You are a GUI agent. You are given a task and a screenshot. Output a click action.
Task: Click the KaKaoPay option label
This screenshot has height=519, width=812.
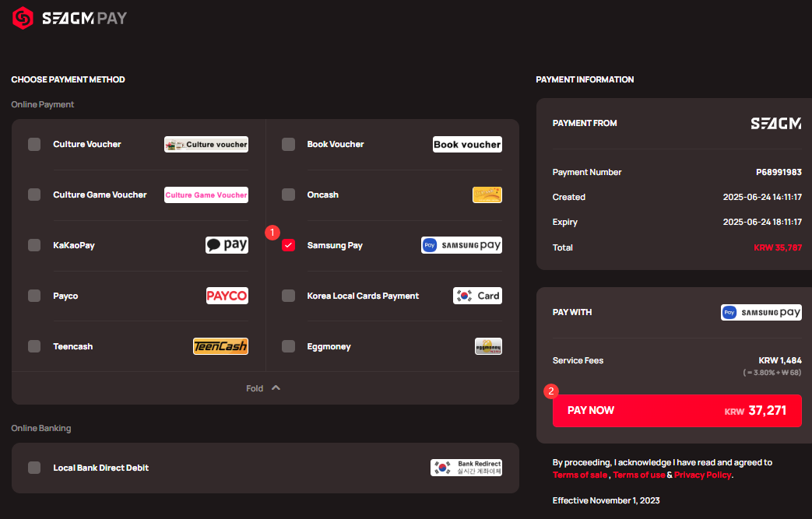coord(74,245)
